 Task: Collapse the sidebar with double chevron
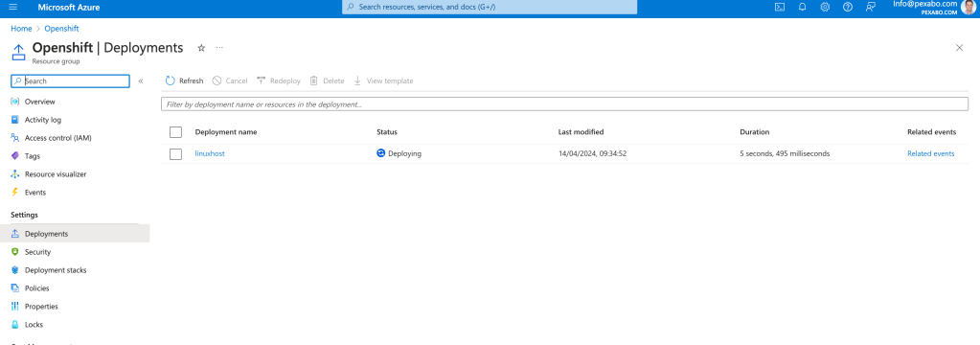tap(141, 81)
